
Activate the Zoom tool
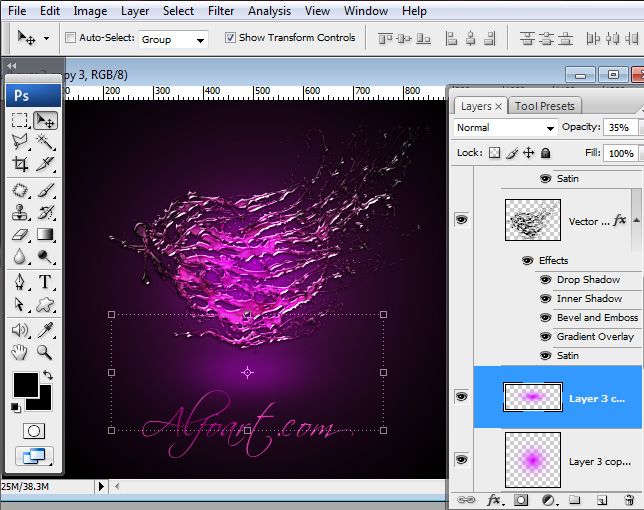(46, 352)
